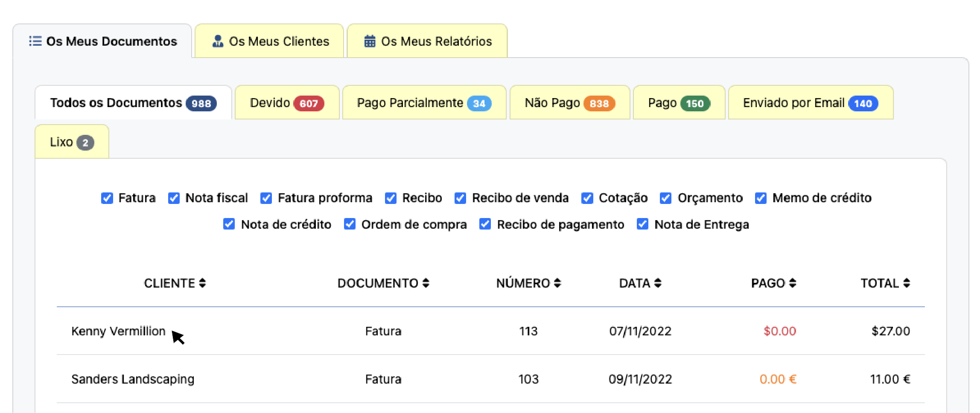Click the orange 0.00 € paid amount

click(x=778, y=379)
